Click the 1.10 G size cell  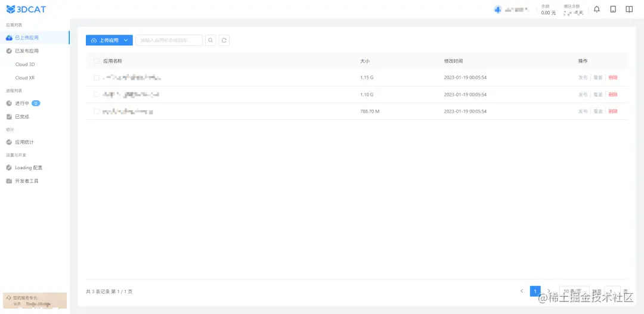point(367,94)
